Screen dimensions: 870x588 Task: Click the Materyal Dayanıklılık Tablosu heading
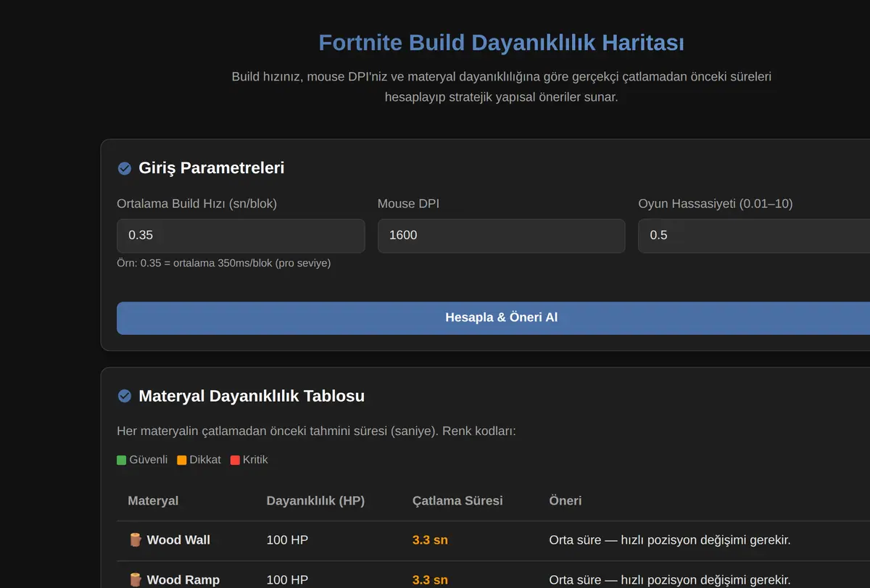coord(252,396)
